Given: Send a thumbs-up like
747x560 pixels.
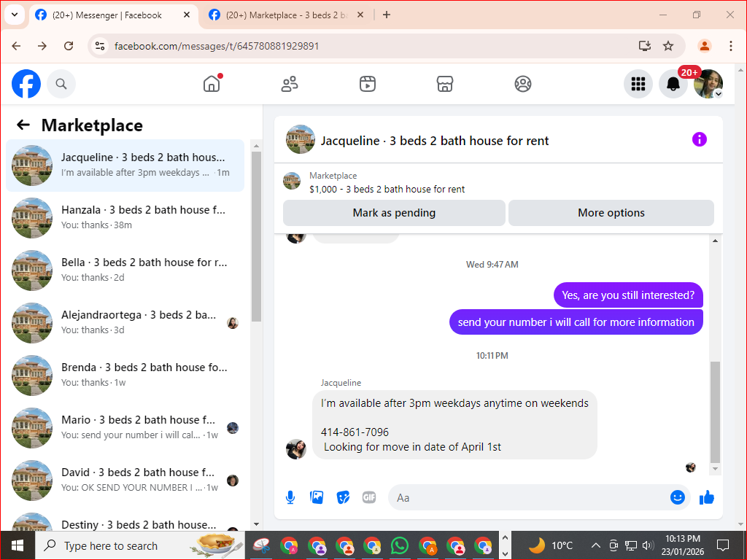Looking at the screenshot, I should pos(707,497).
